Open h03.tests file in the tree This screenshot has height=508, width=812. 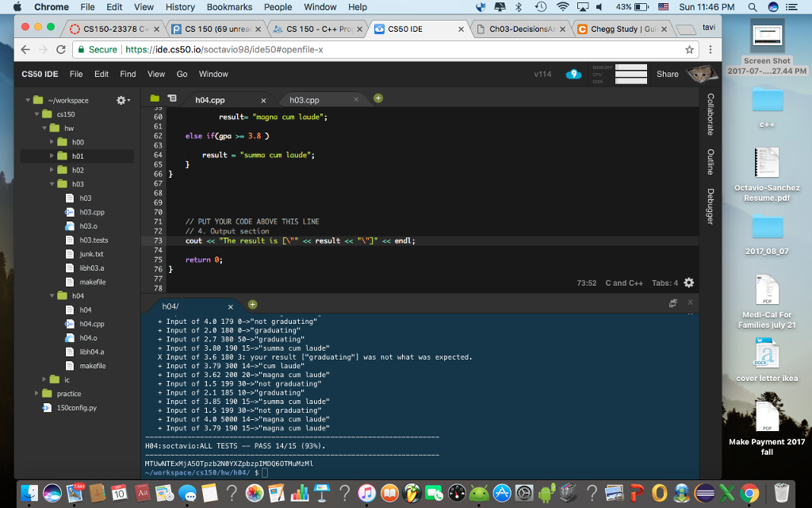[94, 240]
